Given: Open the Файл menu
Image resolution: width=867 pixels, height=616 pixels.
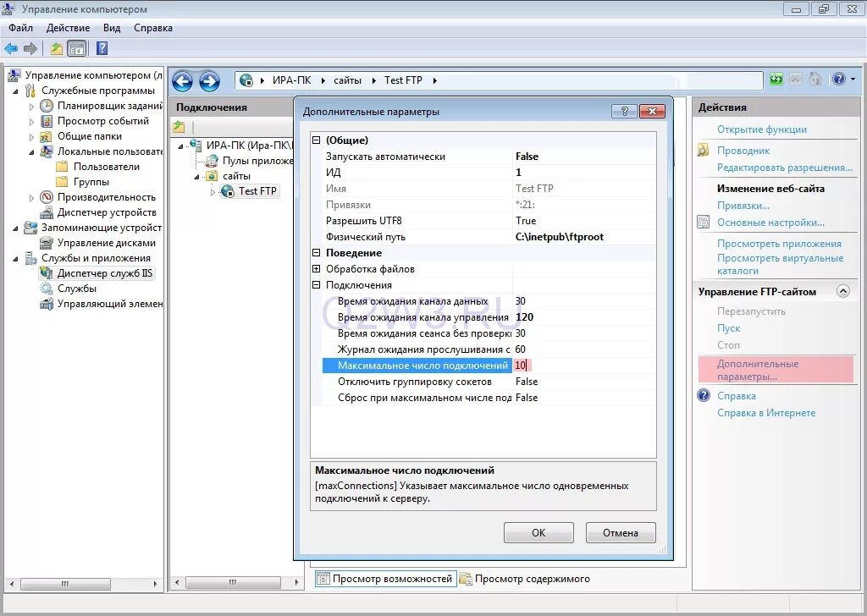Looking at the screenshot, I should pos(20,28).
